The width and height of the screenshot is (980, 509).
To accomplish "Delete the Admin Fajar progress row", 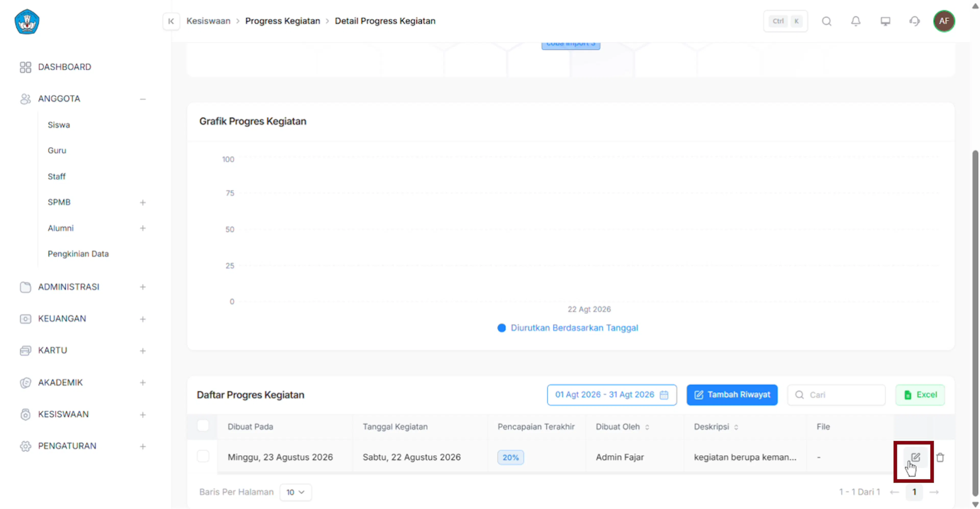I will [x=940, y=457].
